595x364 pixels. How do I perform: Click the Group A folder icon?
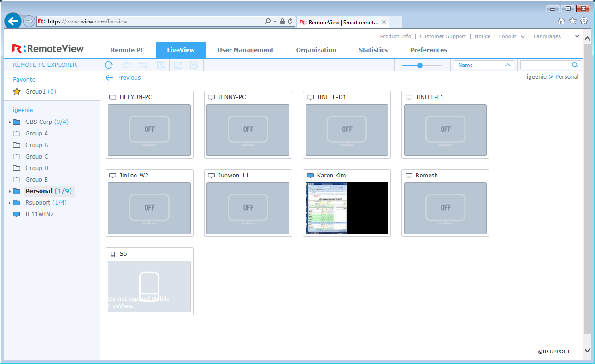[17, 134]
